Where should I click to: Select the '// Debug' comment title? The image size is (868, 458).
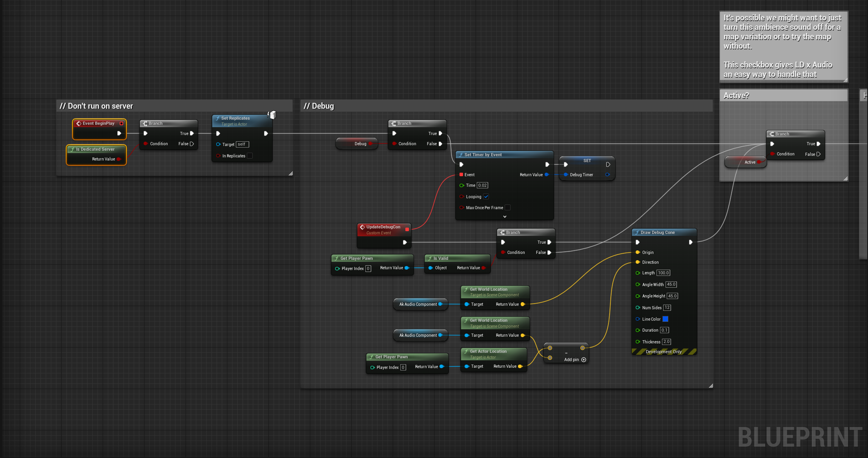(x=319, y=106)
